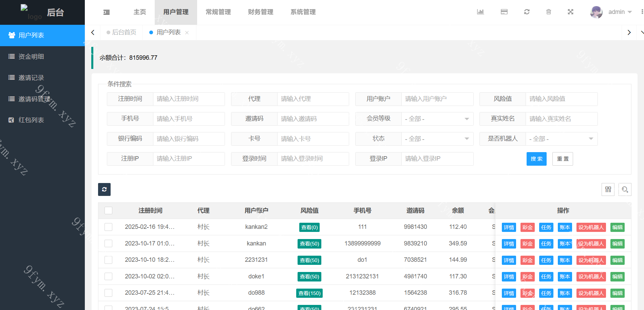The image size is (644, 310).
Task: Open 邀请记录 in the sidebar
Action: click(x=42, y=78)
